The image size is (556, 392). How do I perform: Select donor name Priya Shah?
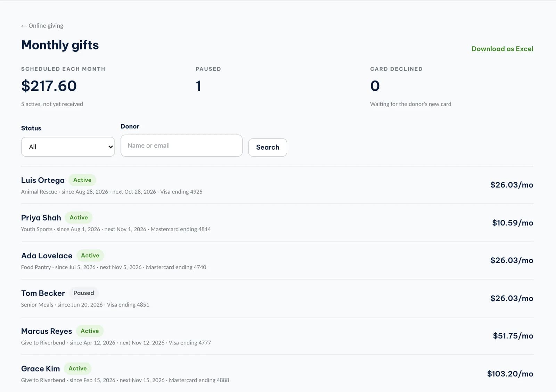tap(41, 218)
